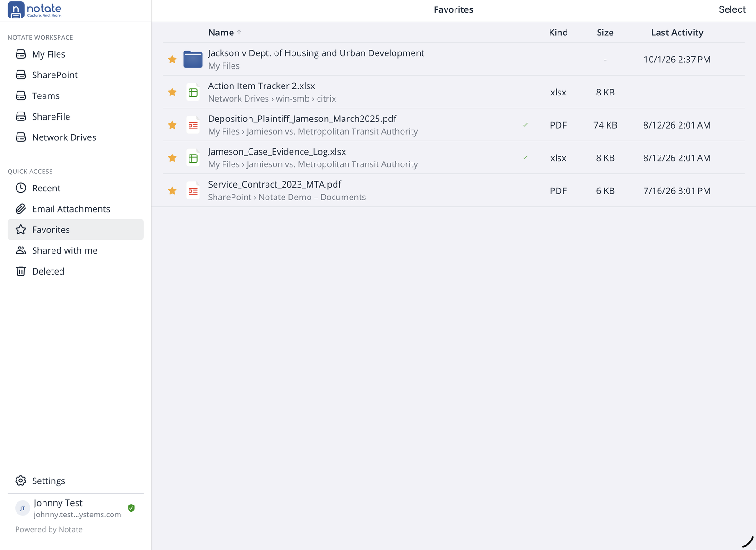Open the My Files drive icon
The height and width of the screenshot is (550, 756).
(x=21, y=54)
